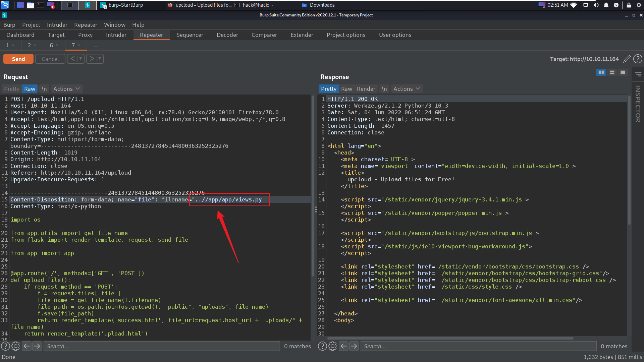Select Repeater request tab 1

[x=8, y=45]
